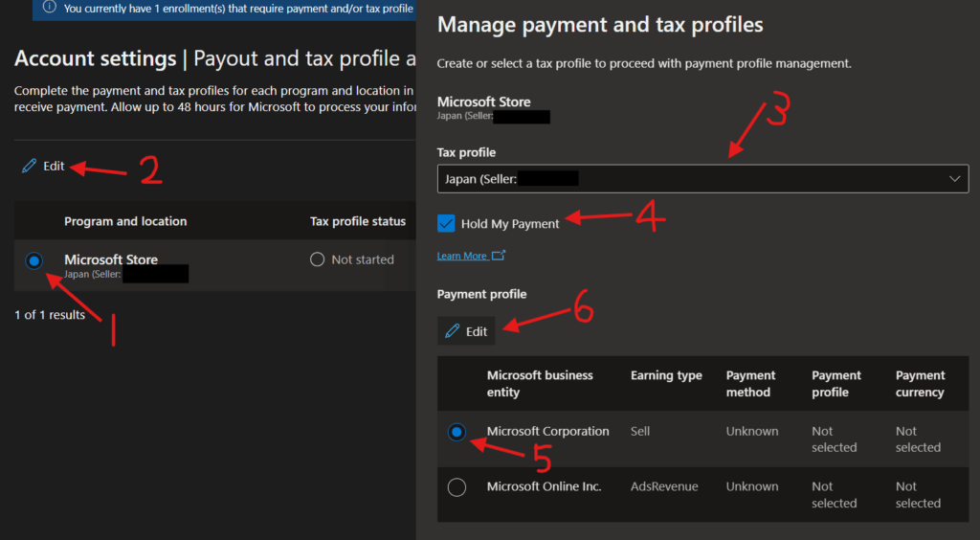
Task: Click the Edit button under Payment profile
Action: pyautogui.click(x=466, y=331)
